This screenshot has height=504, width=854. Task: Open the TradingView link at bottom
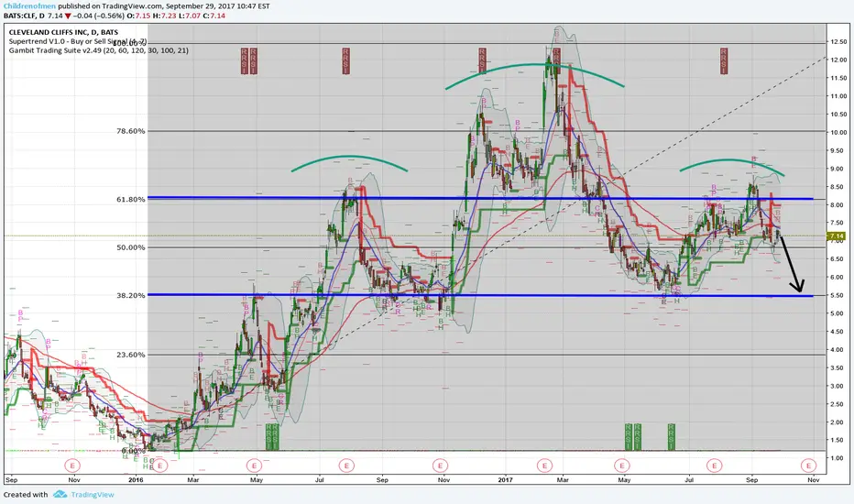93,495
